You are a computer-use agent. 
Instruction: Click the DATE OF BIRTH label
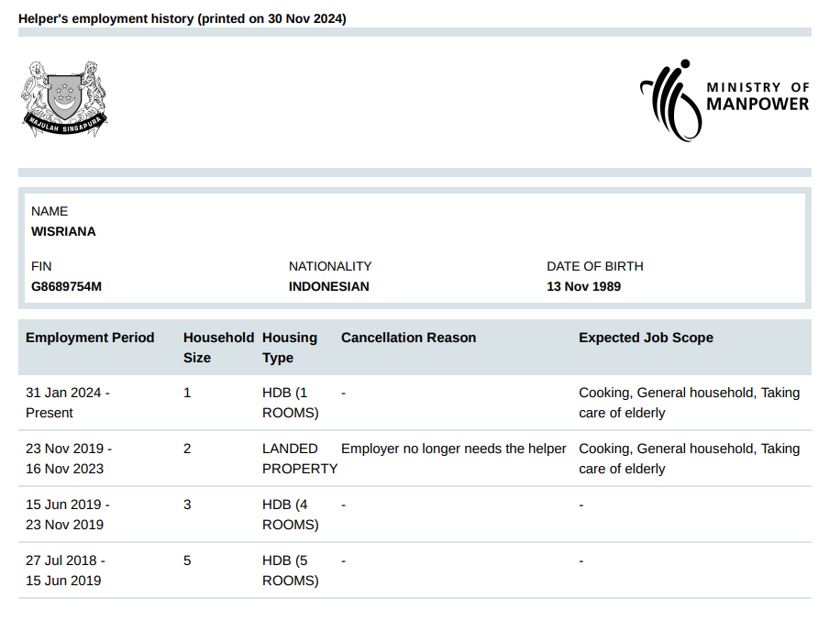pyautogui.click(x=595, y=266)
